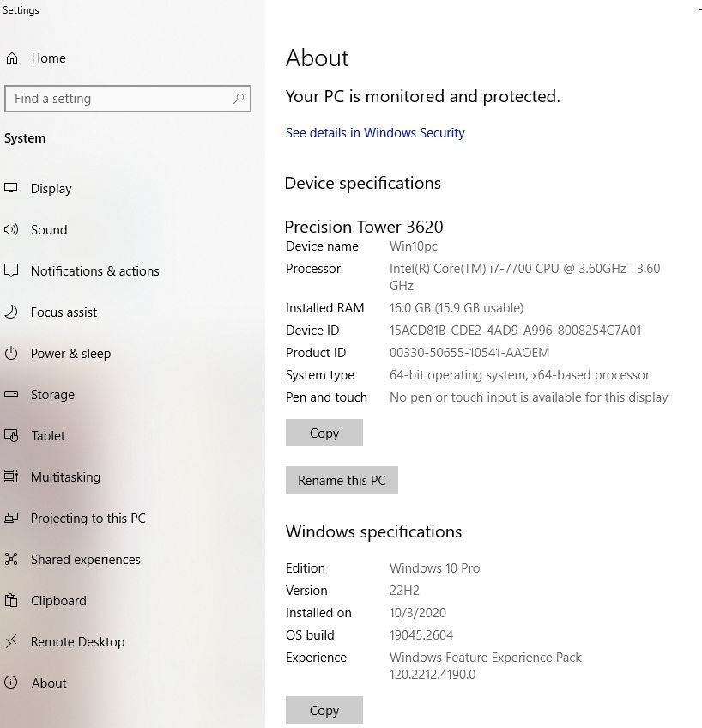The image size is (702, 728).
Task: Click installed on date 10/3/2020
Action: (418, 613)
